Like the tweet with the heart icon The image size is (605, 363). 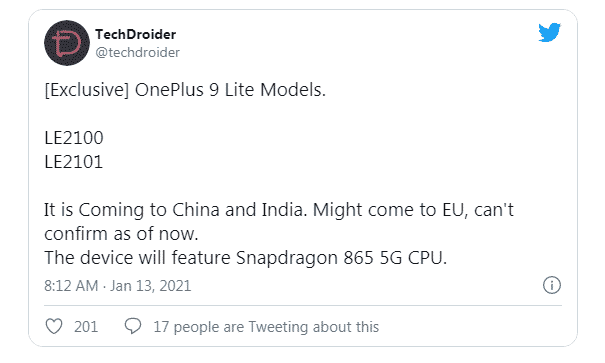54,326
